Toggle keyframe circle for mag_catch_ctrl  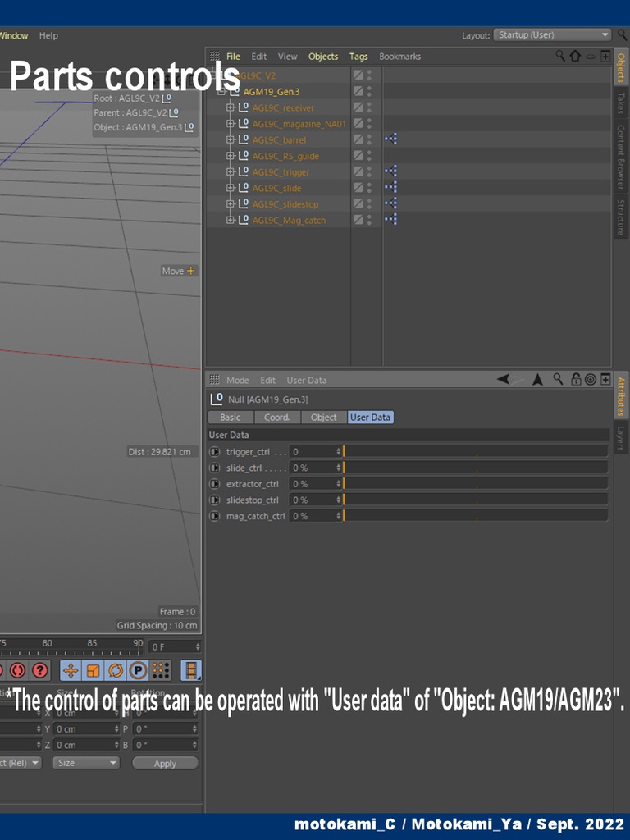pos(215,516)
